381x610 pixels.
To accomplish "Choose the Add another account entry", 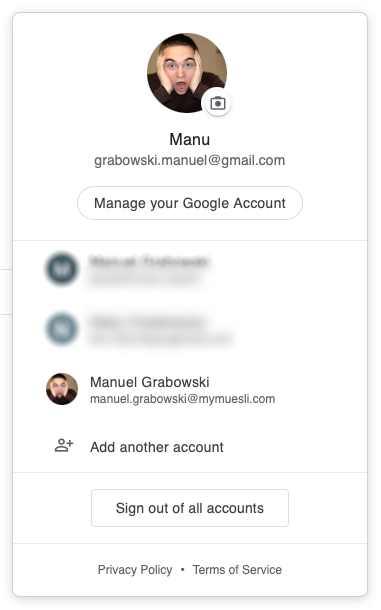I will click(190, 447).
